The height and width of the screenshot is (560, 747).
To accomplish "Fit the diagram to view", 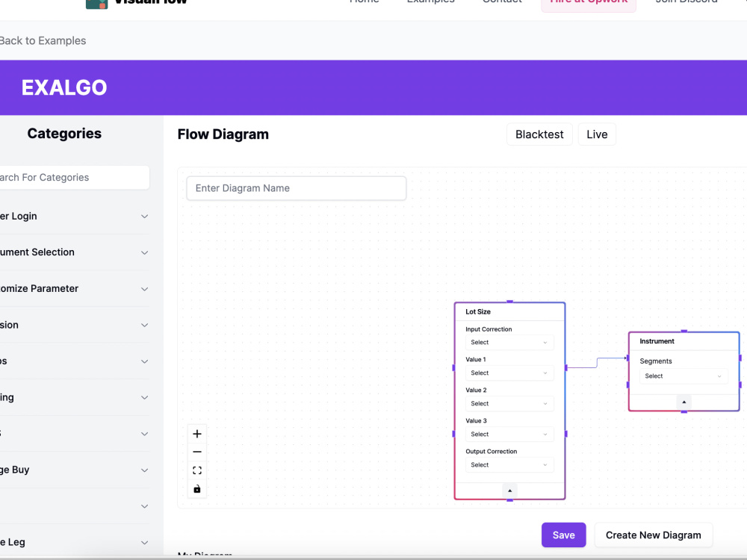I will coord(196,470).
